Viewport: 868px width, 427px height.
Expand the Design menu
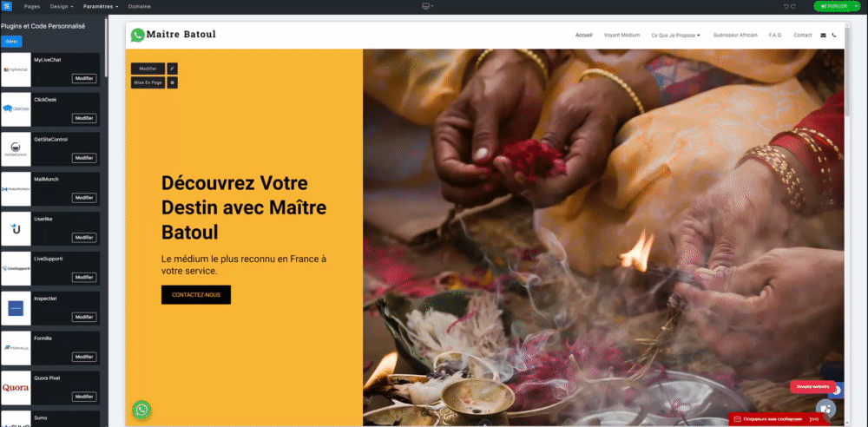click(x=62, y=7)
